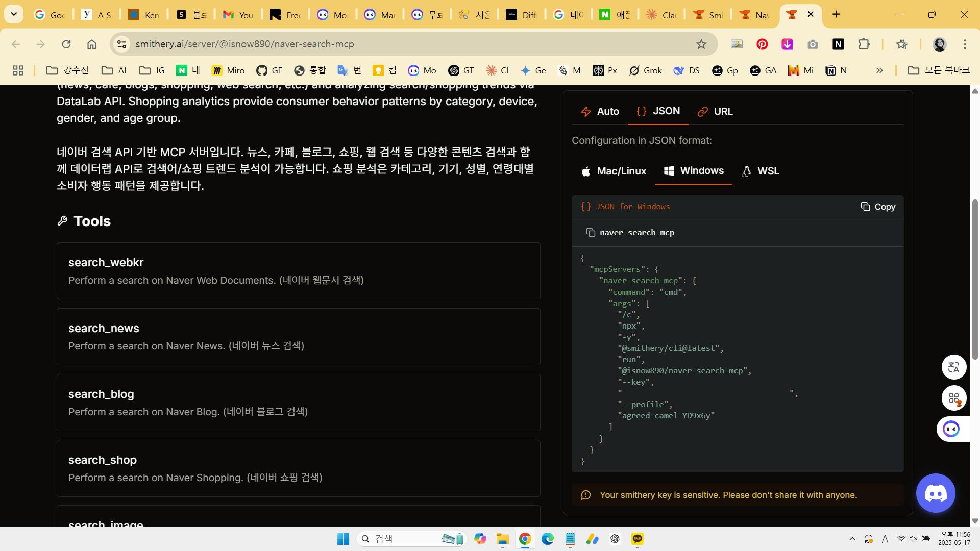Reload the current page
This screenshot has height=551, width=980.
66,44
